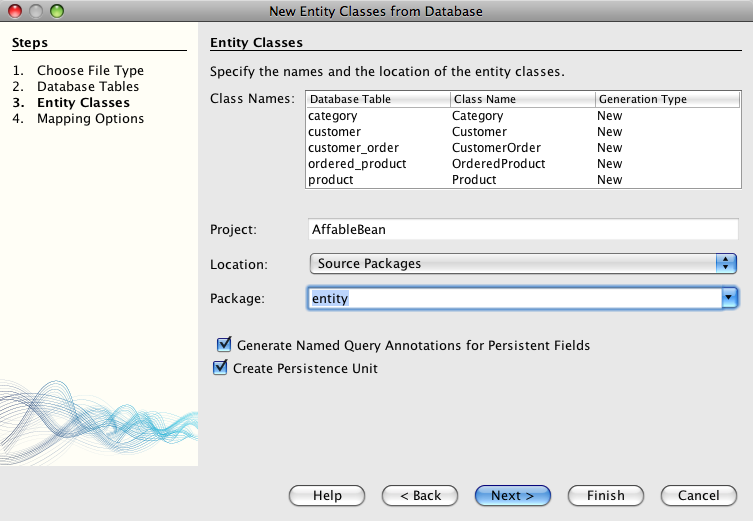753x521 pixels.
Task: Cancel the entity classes wizard
Action: pyautogui.click(x=698, y=495)
